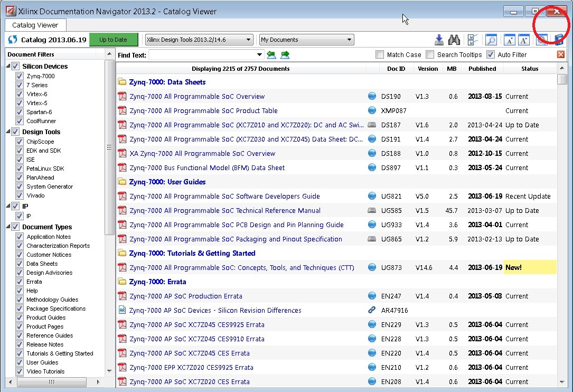
Task: Decrease text size with the small A icon
Action: click(509, 40)
